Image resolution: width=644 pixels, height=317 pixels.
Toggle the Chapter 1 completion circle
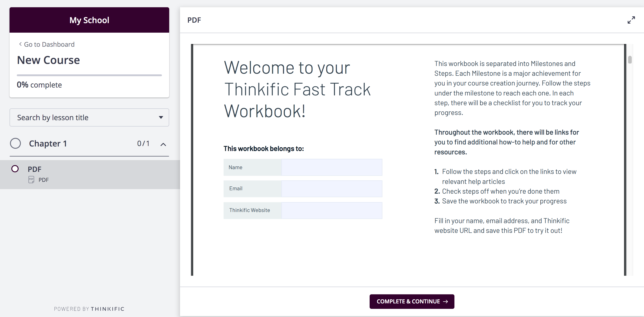[15, 143]
